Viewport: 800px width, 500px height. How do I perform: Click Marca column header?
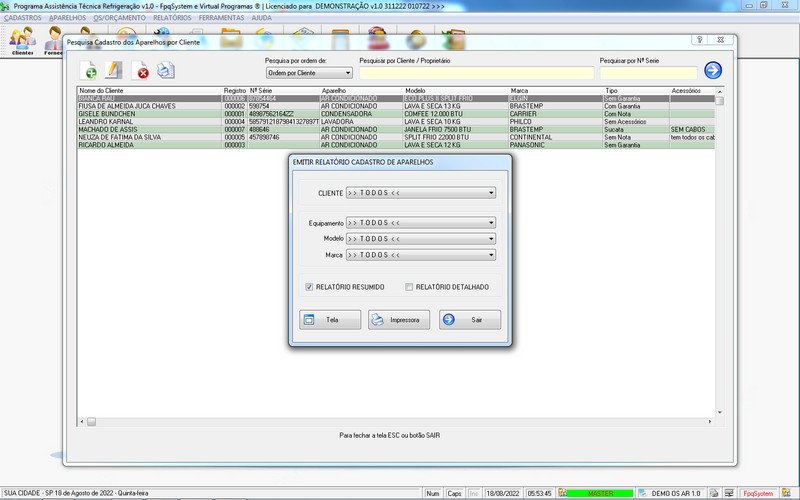(556, 90)
